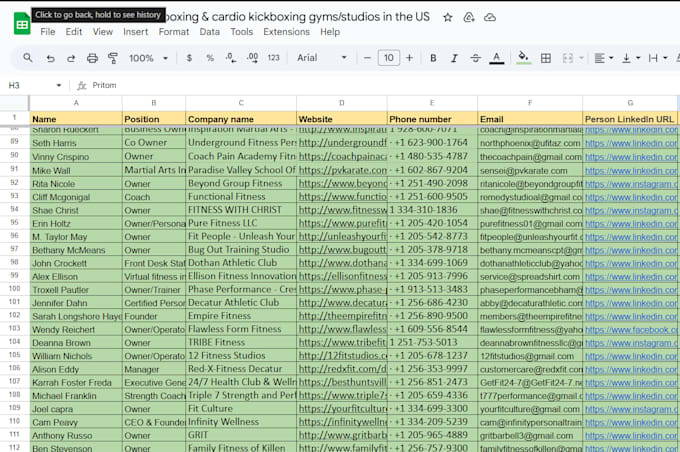The height and width of the screenshot is (452, 680).
Task: Increase font size with plus button
Action: (409, 58)
